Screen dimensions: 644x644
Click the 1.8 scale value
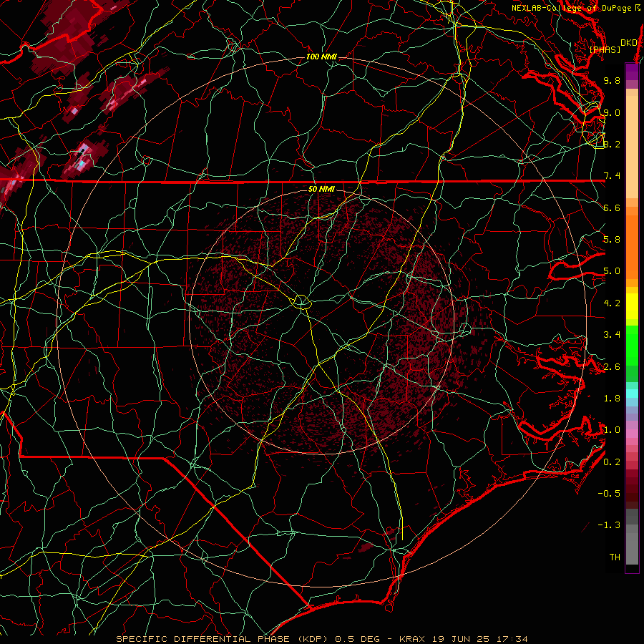612,399
